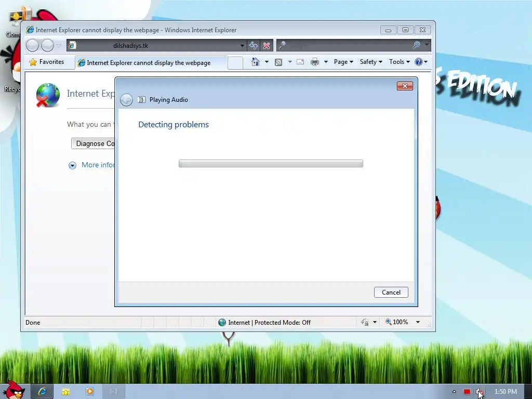Click Internet Explorer taskbar icon
This screenshot has width=532, height=399.
[43, 392]
